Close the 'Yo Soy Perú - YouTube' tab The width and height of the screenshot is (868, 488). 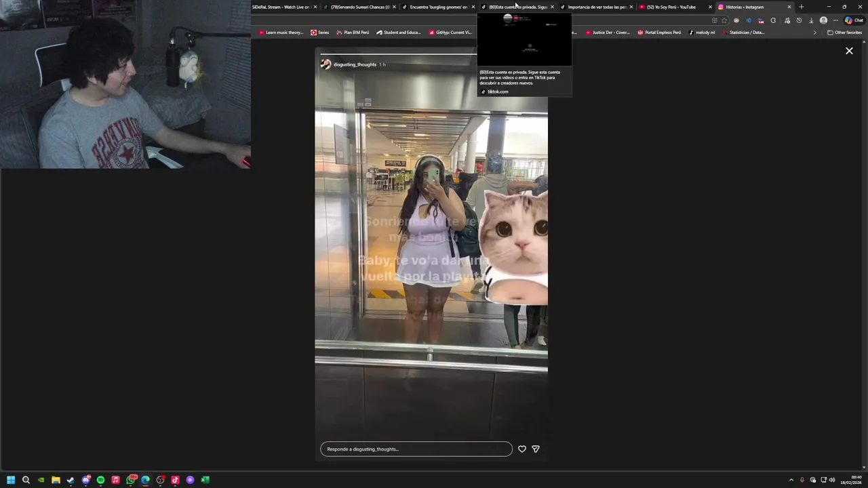tap(710, 7)
